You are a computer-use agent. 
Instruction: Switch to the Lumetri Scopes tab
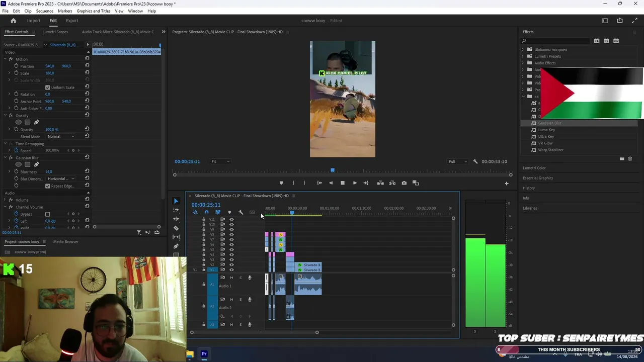click(x=55, y=32)
